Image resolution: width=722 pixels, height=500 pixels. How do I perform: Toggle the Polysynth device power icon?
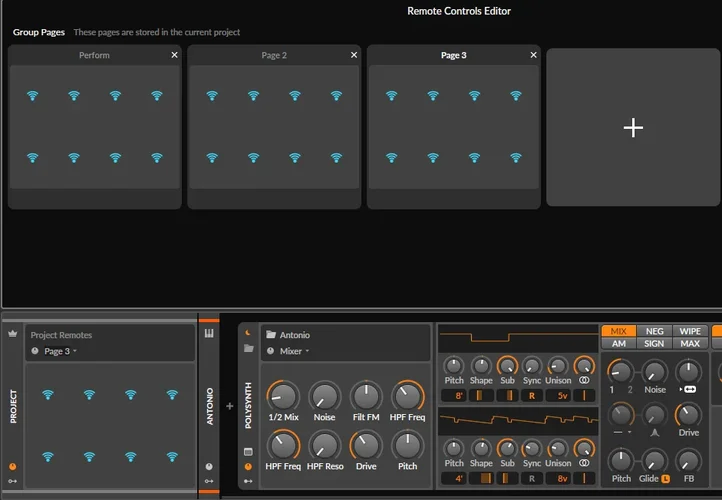[x=248, y=333]
